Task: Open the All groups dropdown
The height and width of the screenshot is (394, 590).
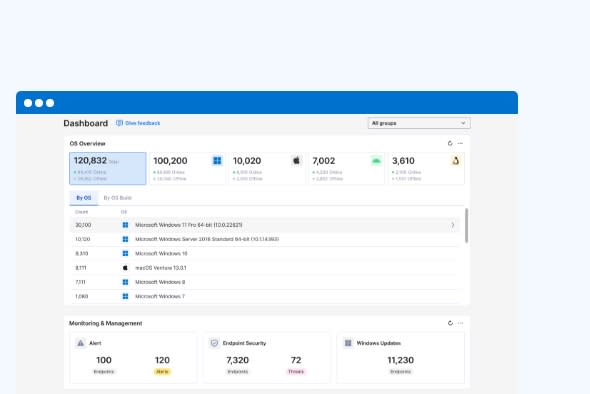Action: click(x=419, y=123)
